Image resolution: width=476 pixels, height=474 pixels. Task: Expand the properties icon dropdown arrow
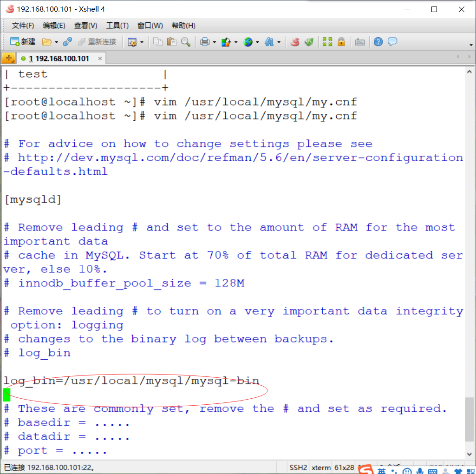coord(142,42)
